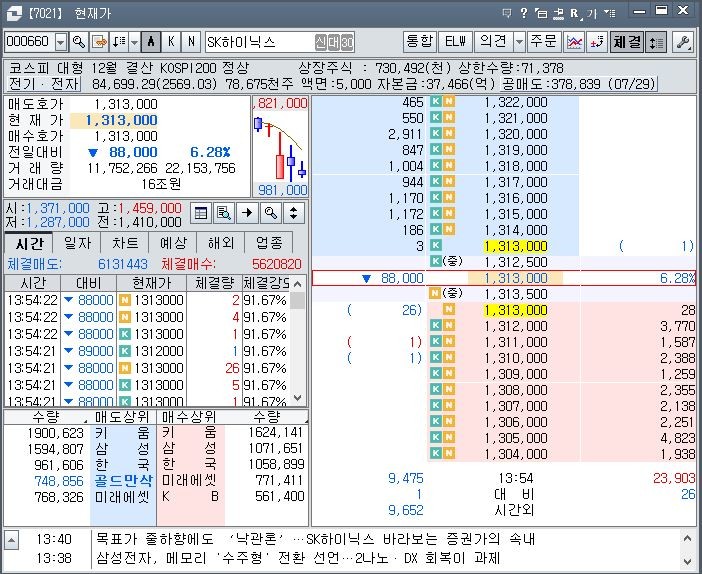Click the N exchange icon on the 1,304,000 row
Screen dimensions: 702x574
449,454
